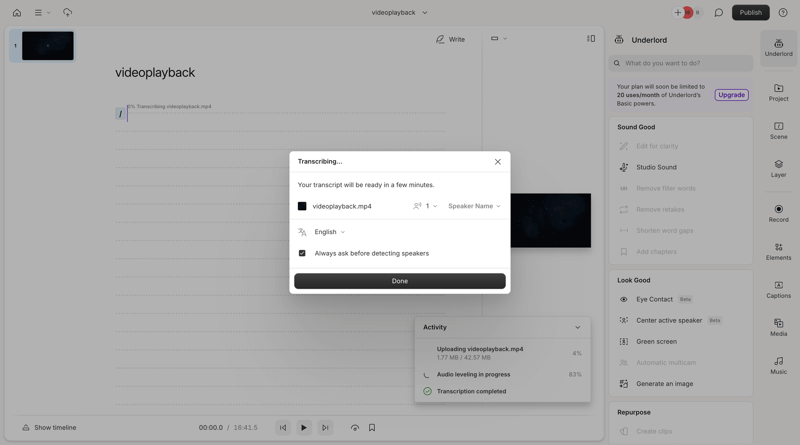Viewport: 800px width, 445px height.
Task: Toggle the panel layout icon
Action: [x=591, y=38]
